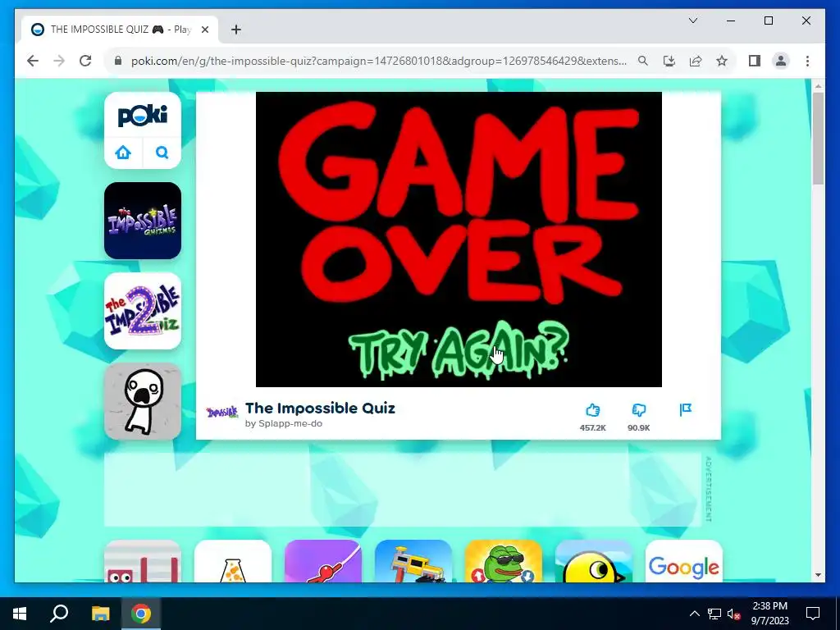The height and width of the screenshot is (630, 840).
Task: Open Windows taskbar search
Action: pos(59,614)
